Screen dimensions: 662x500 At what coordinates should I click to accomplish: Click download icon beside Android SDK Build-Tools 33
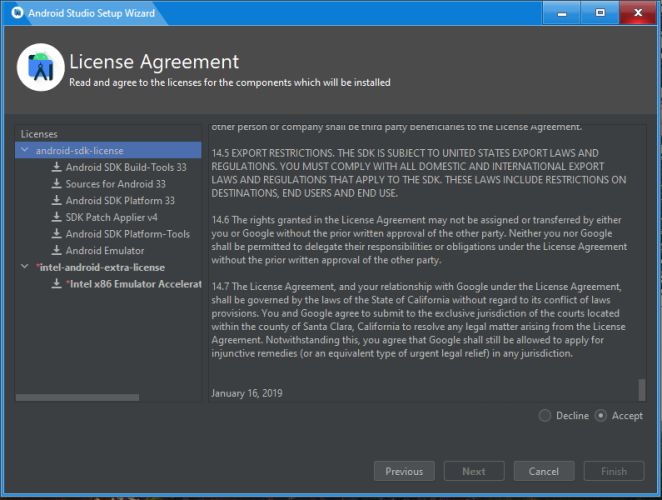coord(56,167)
